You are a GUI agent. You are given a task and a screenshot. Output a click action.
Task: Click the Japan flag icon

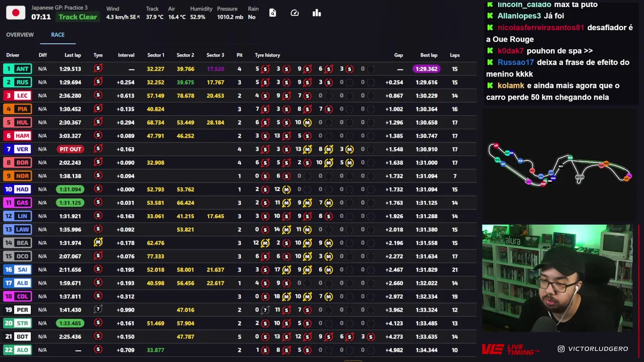(x=16, y=13)
